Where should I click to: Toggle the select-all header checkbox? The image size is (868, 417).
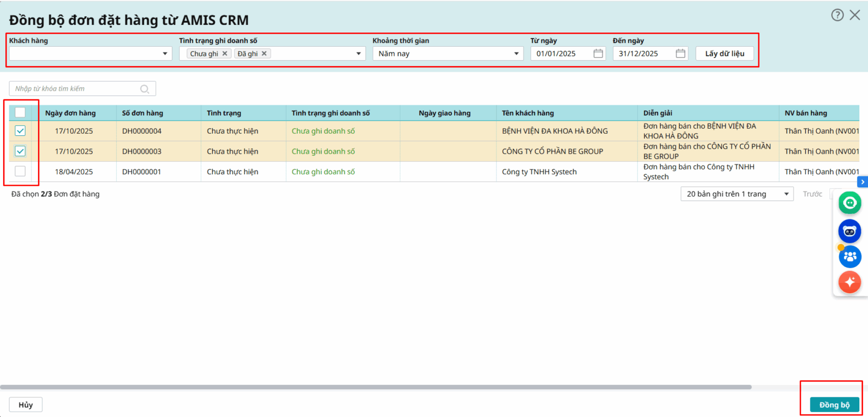[20, 112]
